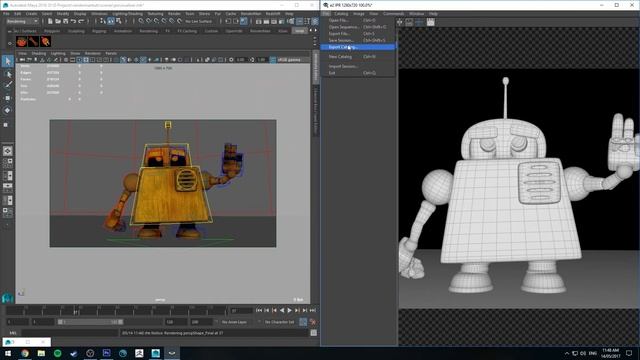Viewport: 640px width, 360px height.
Task: Open Photoshop from the taskbar
Action: (x=107, y=353)
